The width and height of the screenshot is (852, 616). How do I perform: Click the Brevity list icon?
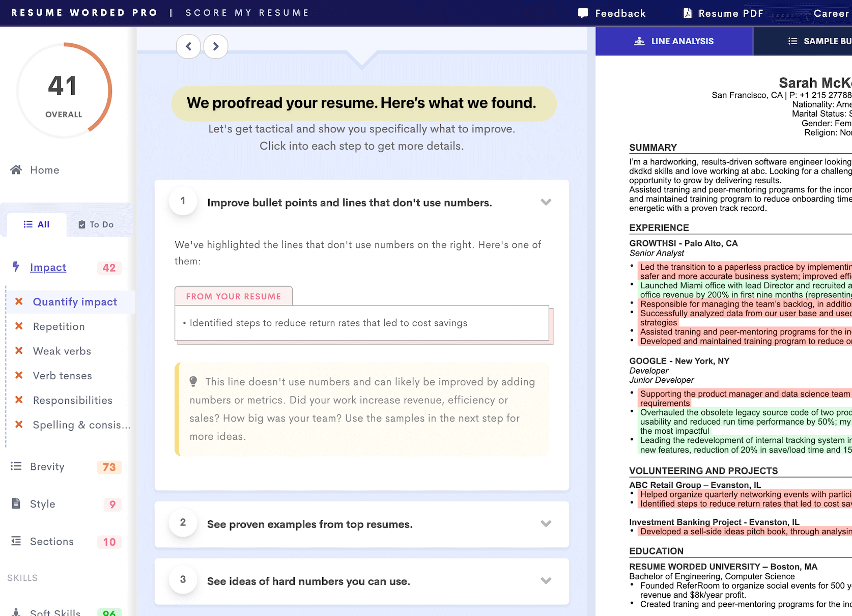[x=15, y=466]
